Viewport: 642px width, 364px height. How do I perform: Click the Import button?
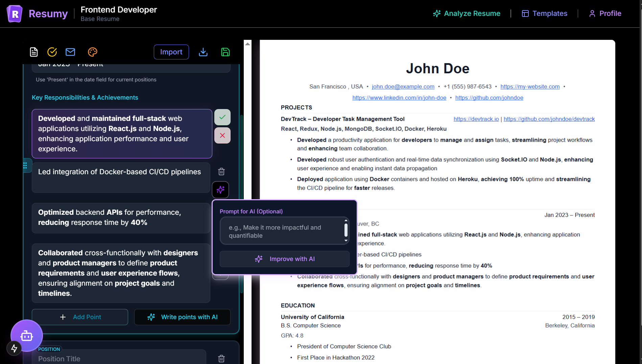click(x=171, y=52)
